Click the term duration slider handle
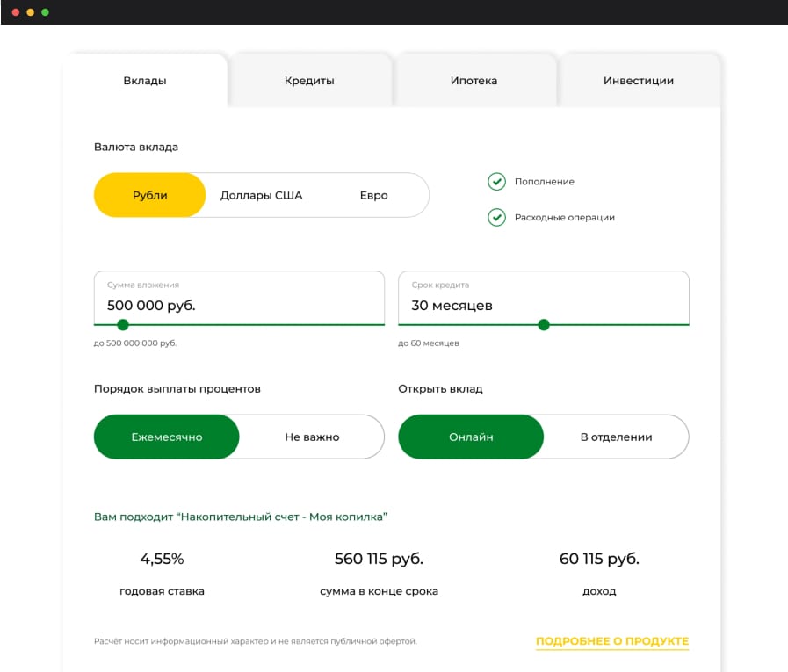Viewport: 788px width, 672px height. [x=544, y=325]
